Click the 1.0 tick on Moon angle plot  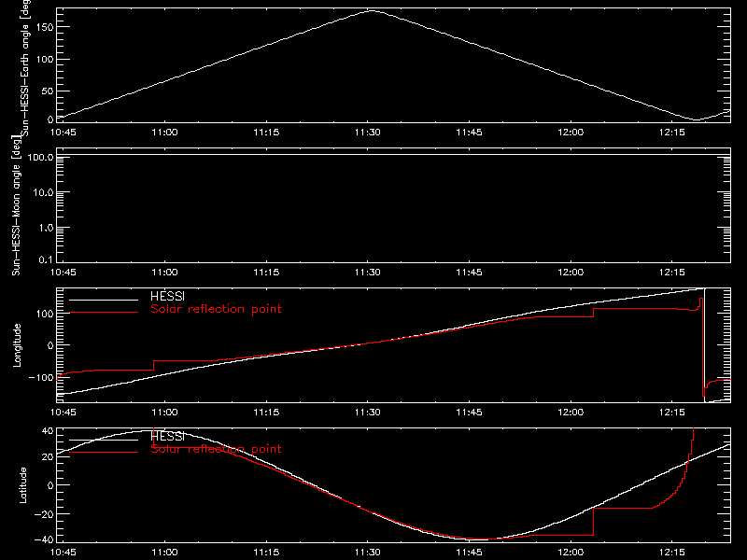[x=46, y=228]
